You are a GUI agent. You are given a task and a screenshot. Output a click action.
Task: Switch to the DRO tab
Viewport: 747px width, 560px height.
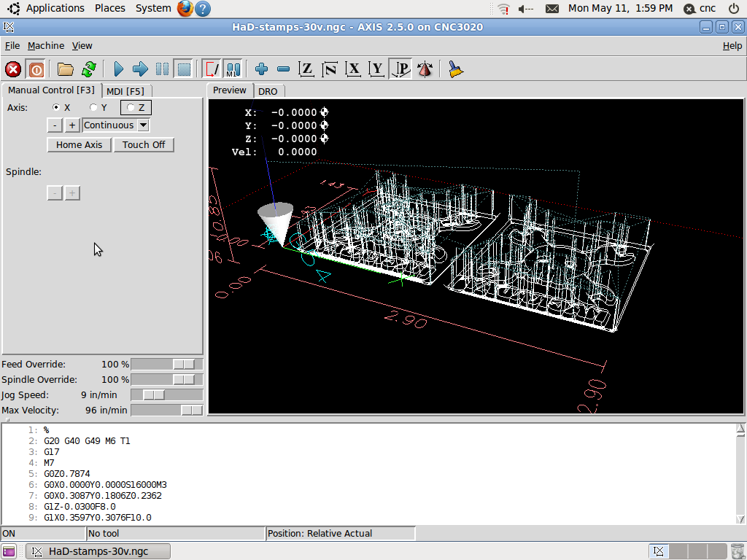(x=268, y=91)
